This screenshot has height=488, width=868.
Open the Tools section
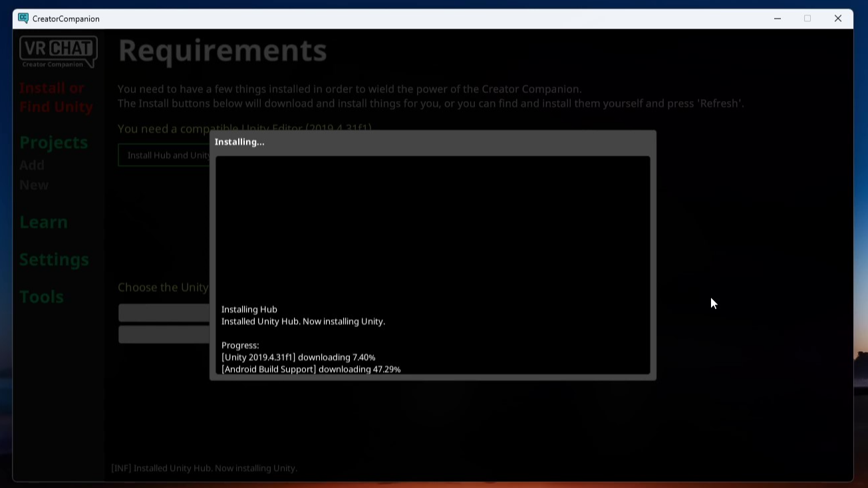(x=41, y=297)
